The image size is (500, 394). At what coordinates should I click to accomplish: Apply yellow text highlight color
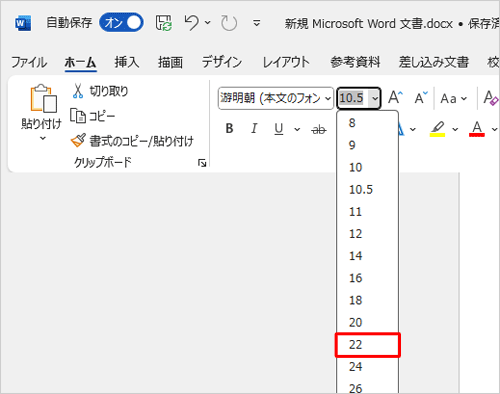pos(437,129)
